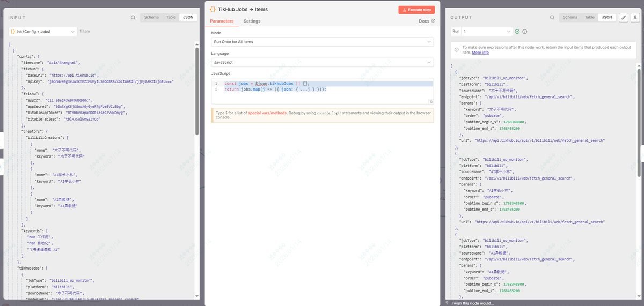
Task: Click I wish this node would... feedback
Action: click(473, 303)
